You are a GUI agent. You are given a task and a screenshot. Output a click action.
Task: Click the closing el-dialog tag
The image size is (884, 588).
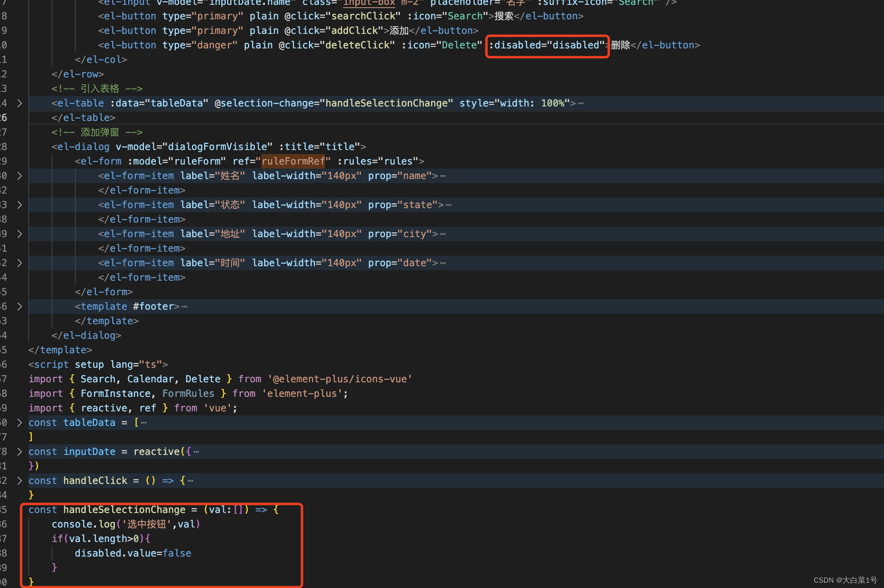click(86, 336)
